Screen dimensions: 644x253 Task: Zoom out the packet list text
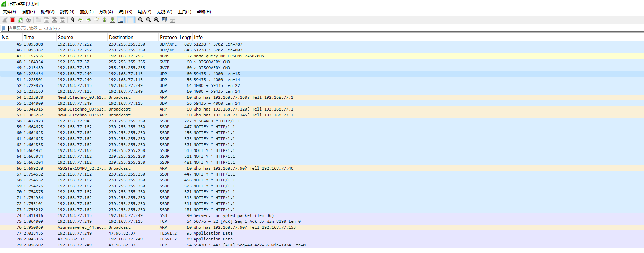pos(149,20)
